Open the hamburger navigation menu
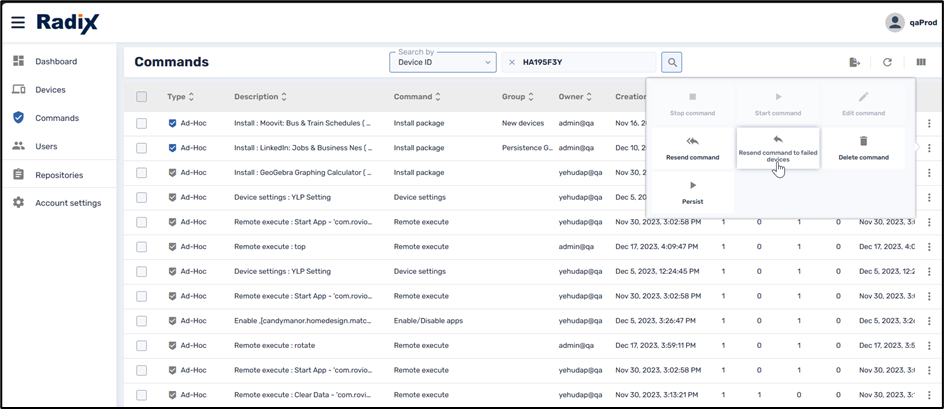The image size is (944, 409). 18,23
